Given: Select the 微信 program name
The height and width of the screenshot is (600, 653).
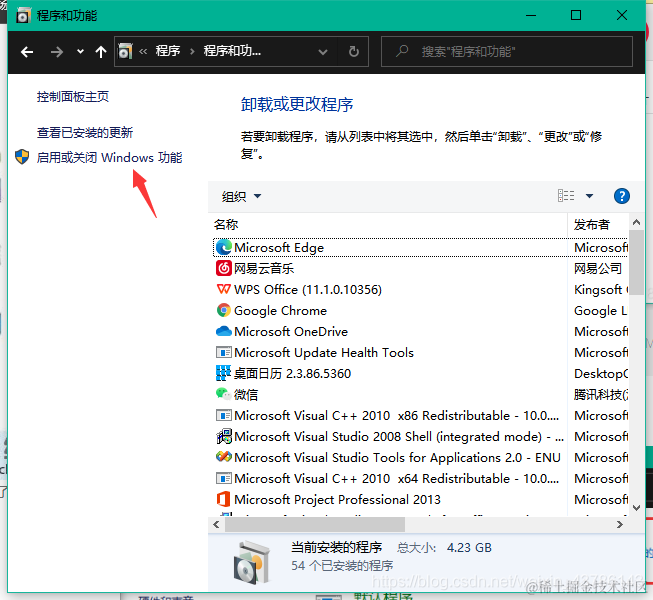Looking at the screenshot, I should point(246,395).
